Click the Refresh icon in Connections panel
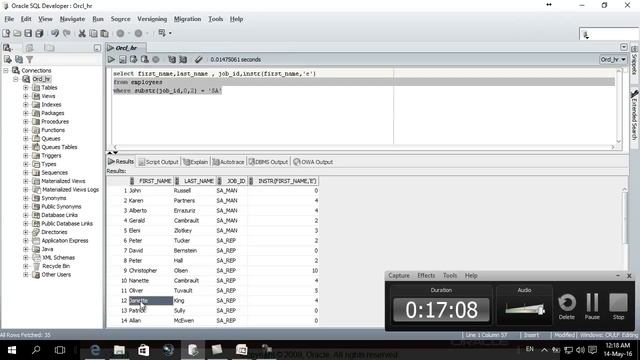 click(19, 60)
